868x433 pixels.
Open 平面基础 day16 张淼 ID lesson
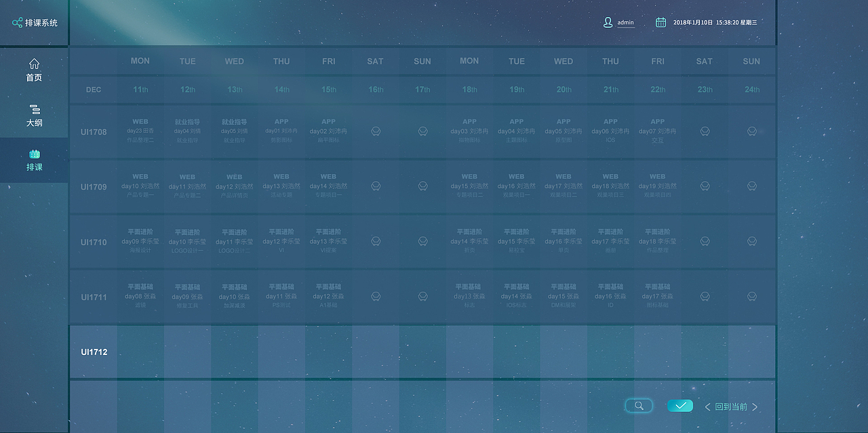point(610,296)
